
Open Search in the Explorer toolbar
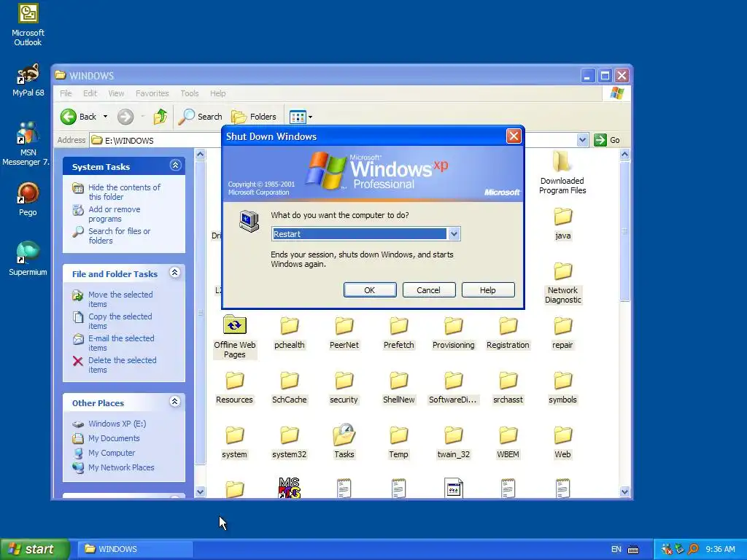click(200, 117)
